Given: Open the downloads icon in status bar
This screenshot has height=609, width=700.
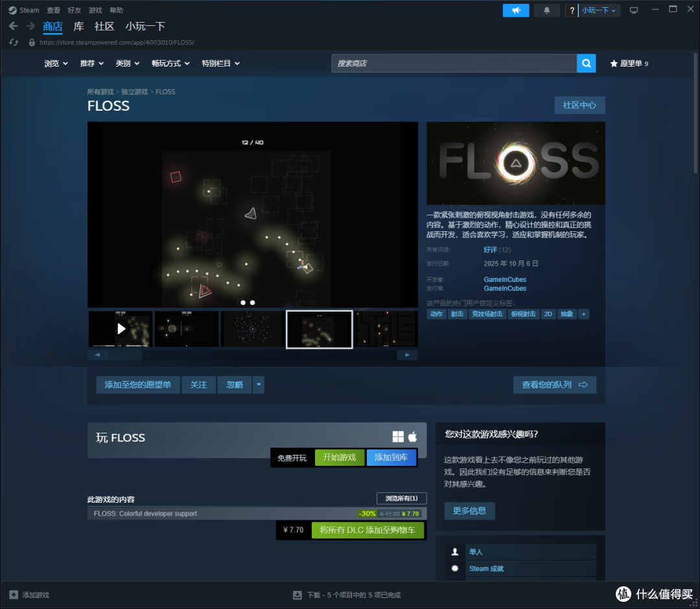Looking at the screenshot, I should pos(297,595).
